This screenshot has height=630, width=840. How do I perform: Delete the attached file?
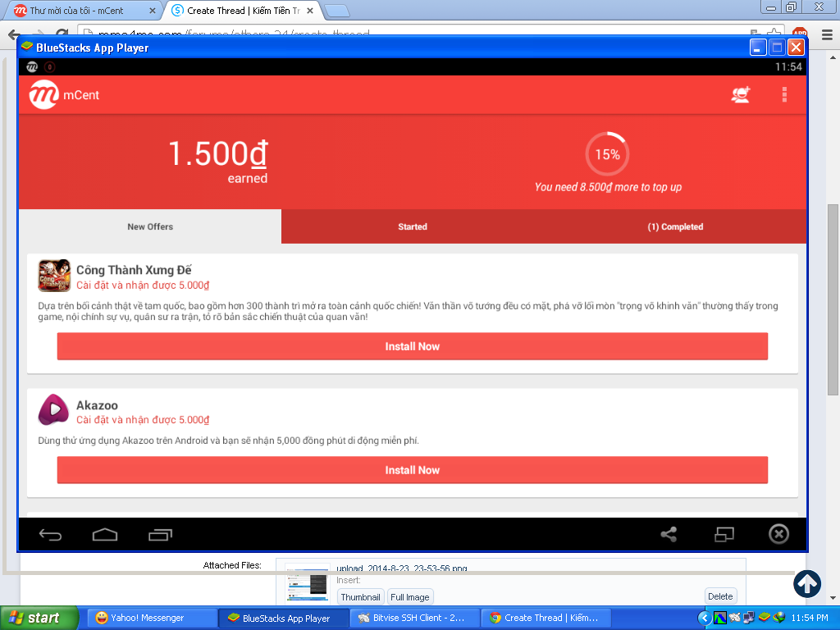(x=720, y=596)
